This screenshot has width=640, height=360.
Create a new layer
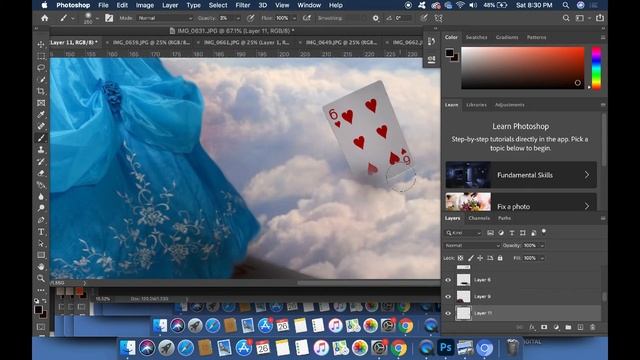580,327
